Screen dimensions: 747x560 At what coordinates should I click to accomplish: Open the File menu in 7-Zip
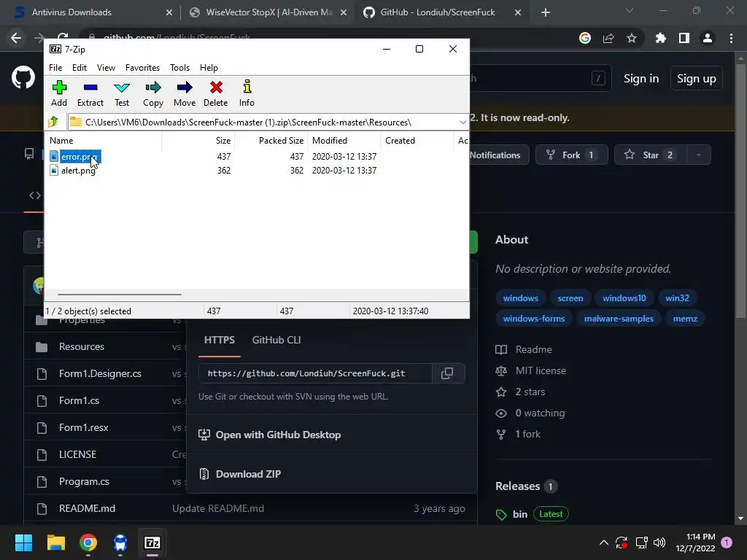pyautogui.click(x=55, y=68)
